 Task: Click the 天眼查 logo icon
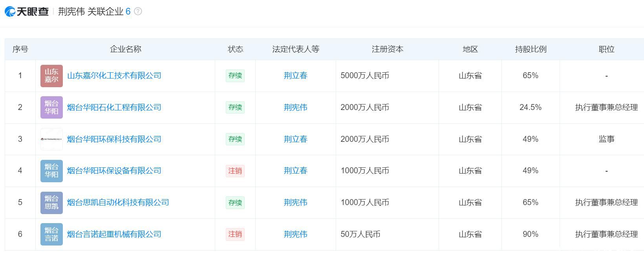(27, 11)
